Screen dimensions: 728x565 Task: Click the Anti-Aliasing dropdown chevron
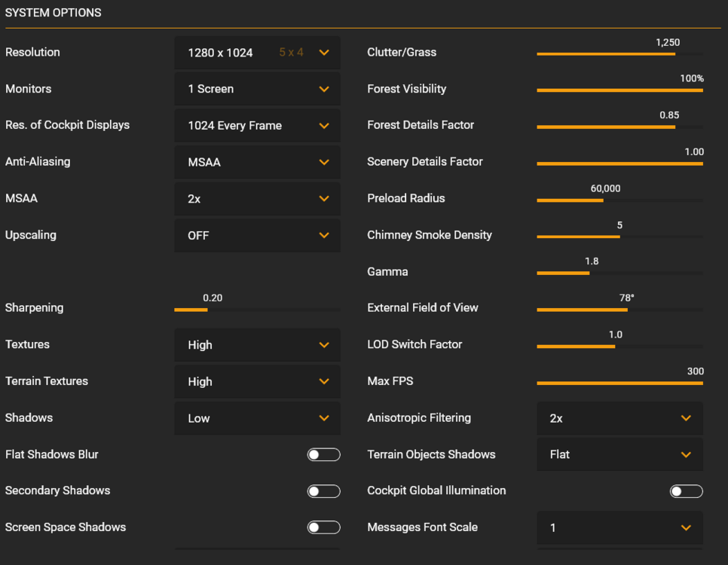324,162
